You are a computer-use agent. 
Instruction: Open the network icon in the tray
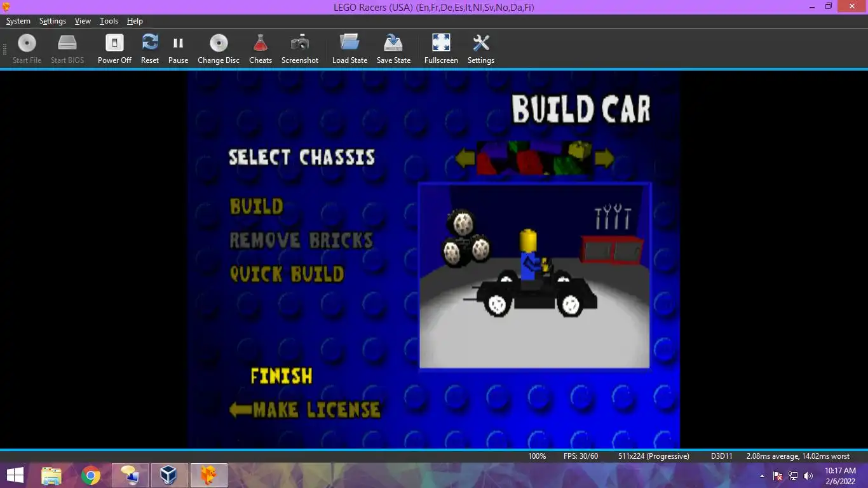click(793, 476)
